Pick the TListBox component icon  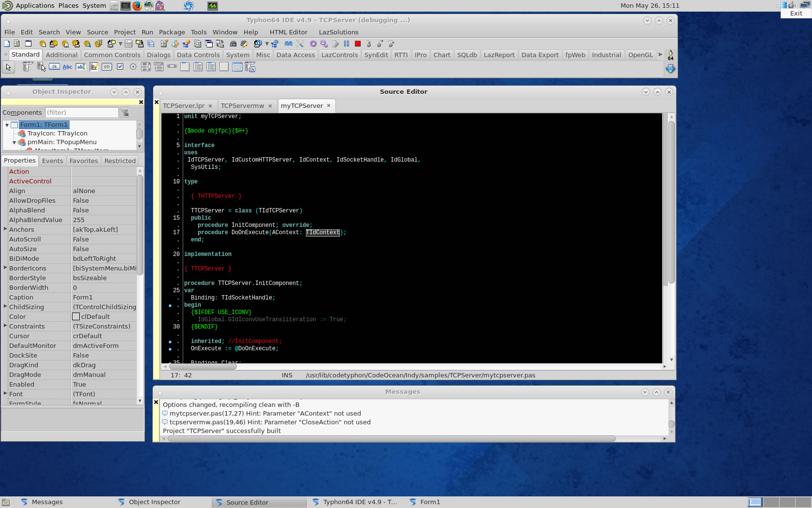146,67
